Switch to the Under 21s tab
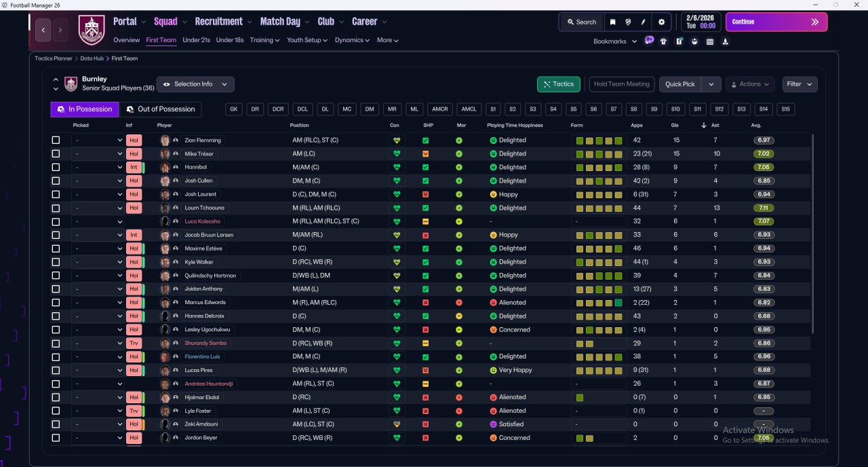868x467 pixels. (196, 40)
